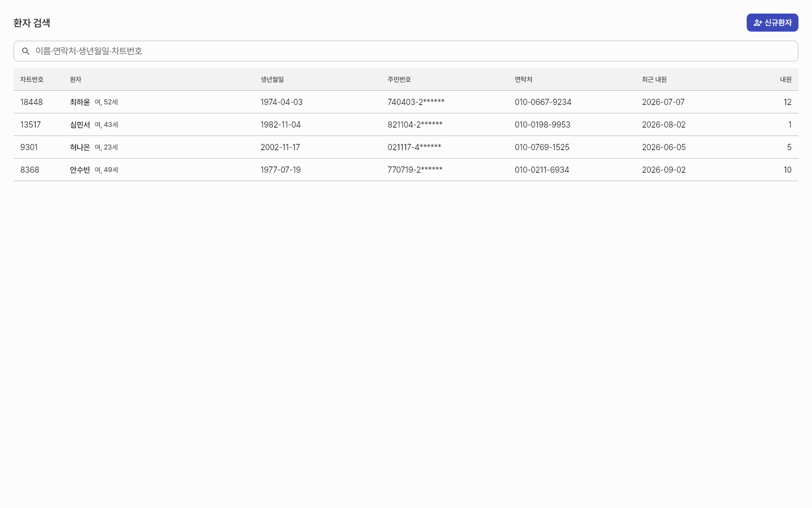Click the 생년월일 column header
The width and height of the screenshot is (812, 508).
[x=272, y=80]
